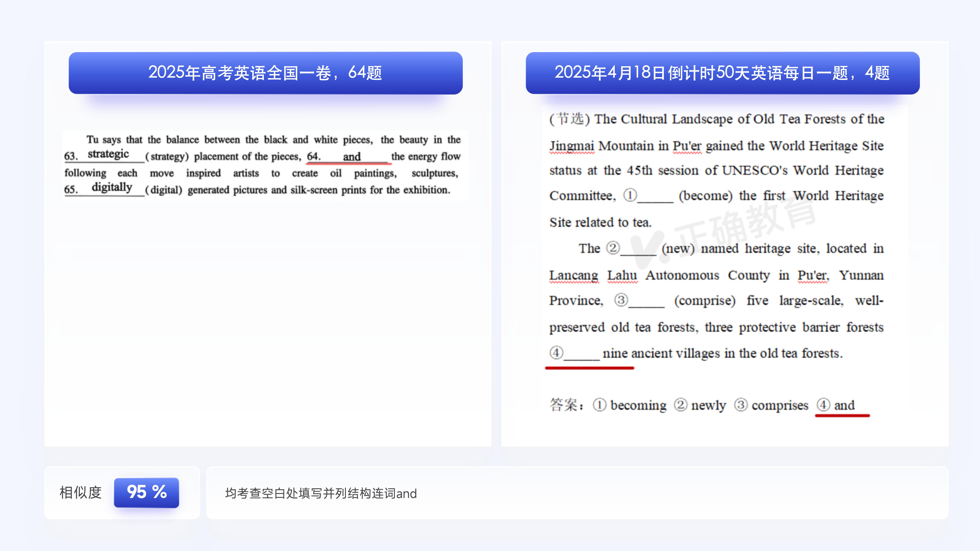980x551 pixels.
Task: Click blank ④ before 'nine ancient villages'
Action: pyautogui.click(x=575, y=353)
